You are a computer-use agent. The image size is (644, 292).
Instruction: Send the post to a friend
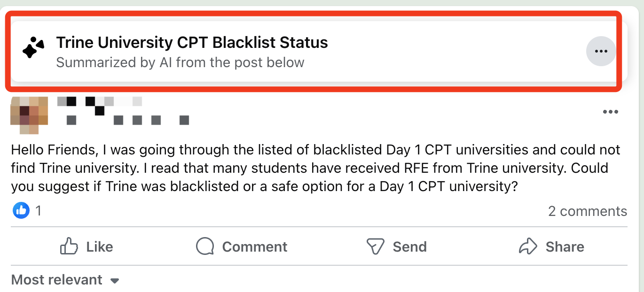coord(396,246)
